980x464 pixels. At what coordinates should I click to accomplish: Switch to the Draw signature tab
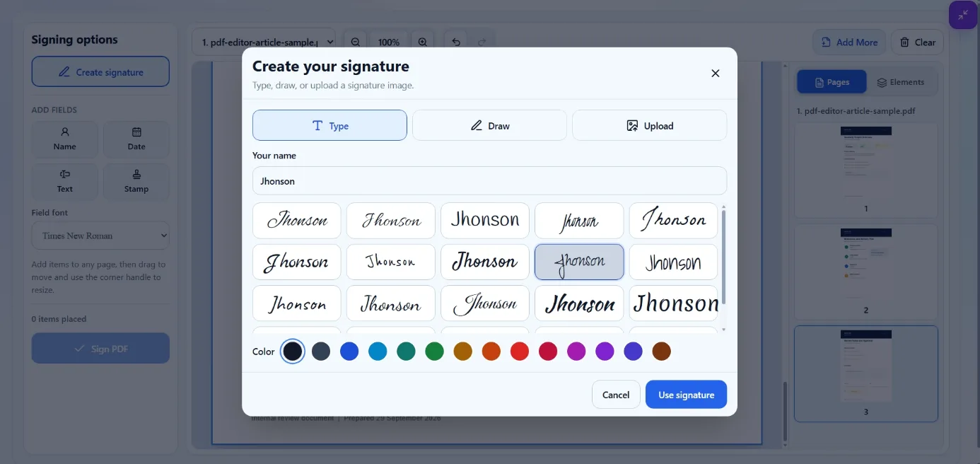pos(489,125)
